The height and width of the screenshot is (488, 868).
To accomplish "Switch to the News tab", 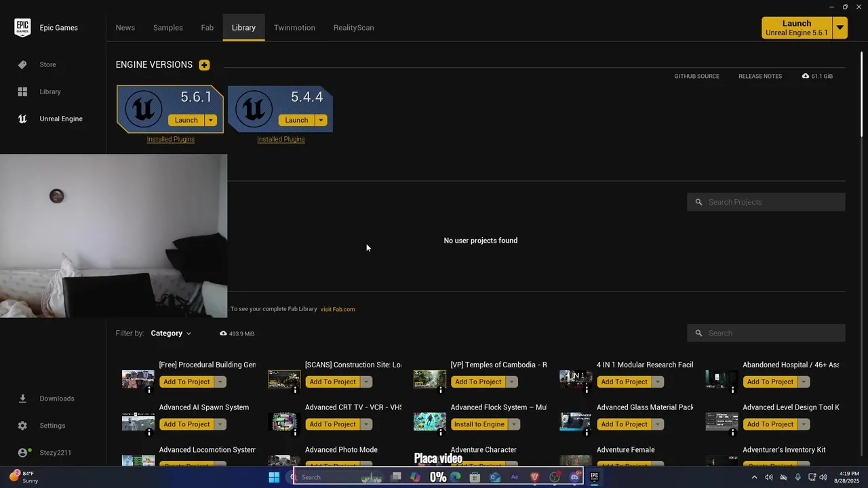I will (125, 28).
